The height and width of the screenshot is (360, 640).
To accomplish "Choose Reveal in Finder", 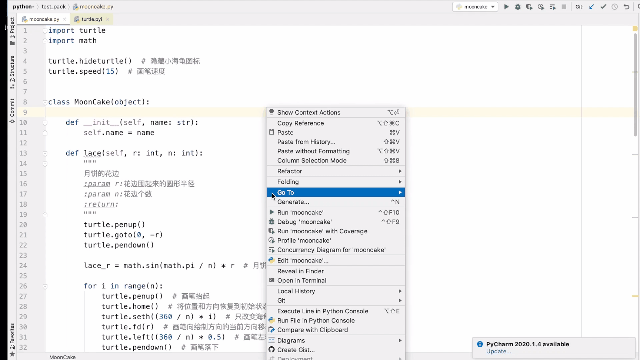I will point(336,271).
